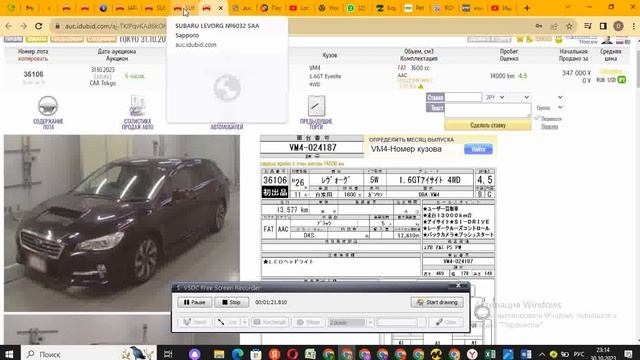This screenshot has width=640, height=360.
Task: Open File Explorer from the taskbar
Action: click(x=219, y=354)
